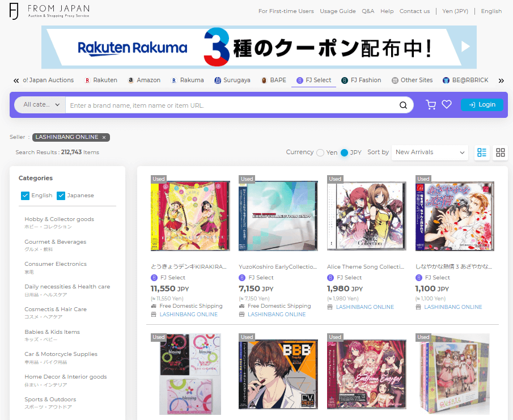Switch to the BAPE tab
513x420 pixels.
click(274, 80)
